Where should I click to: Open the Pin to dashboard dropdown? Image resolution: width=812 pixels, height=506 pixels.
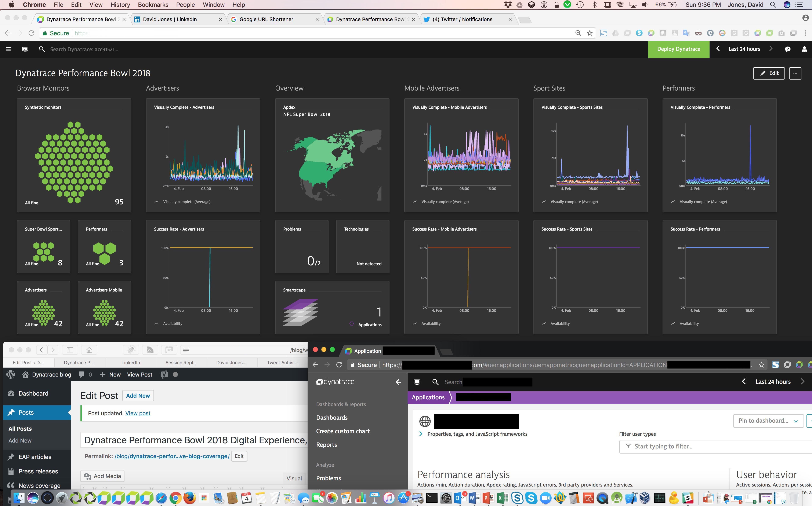click(x=768, y=421)
